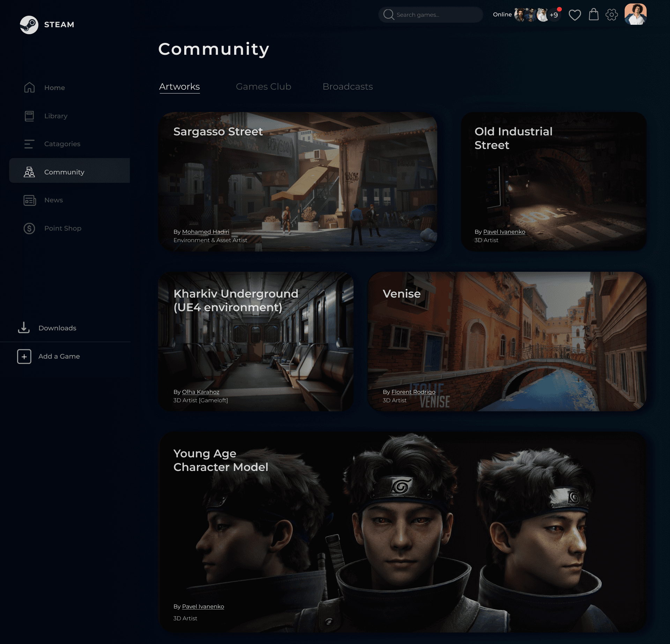Click the Community people icon
The image size is (670, 644).
point(29,172)
